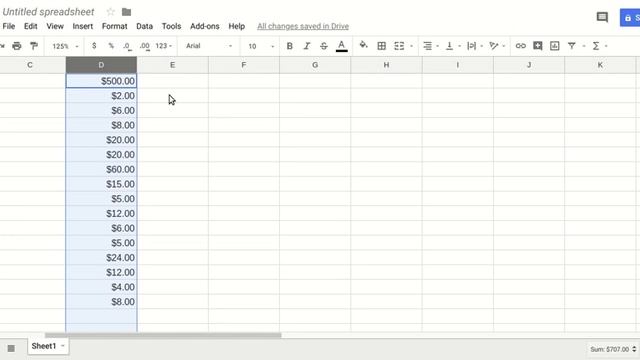
Task: Expand filter views dropdown arrow
Action: pos(584,46)
